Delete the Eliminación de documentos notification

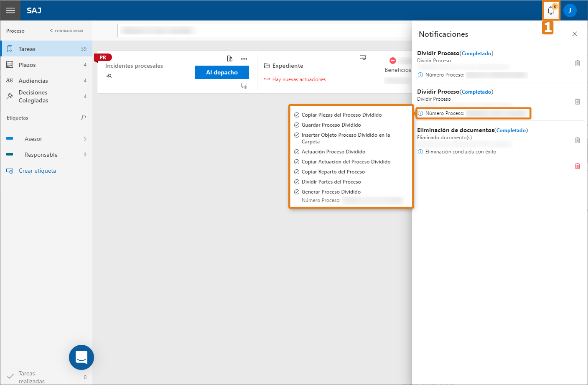(578, 140)
